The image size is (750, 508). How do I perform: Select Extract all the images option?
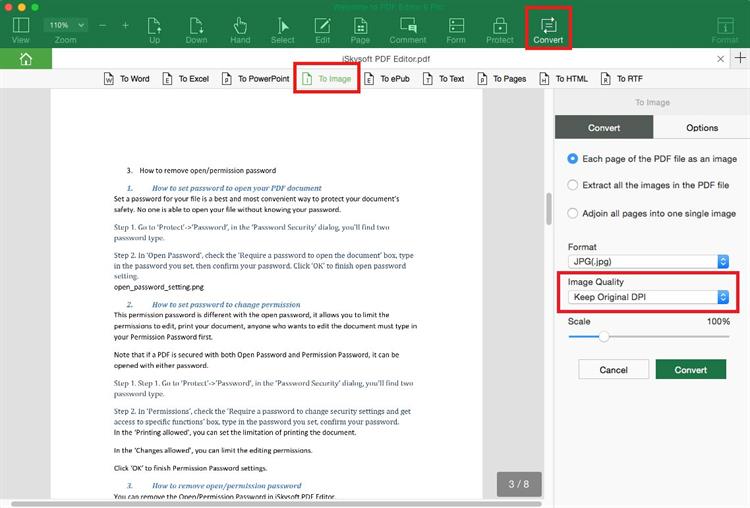(572, 185)
